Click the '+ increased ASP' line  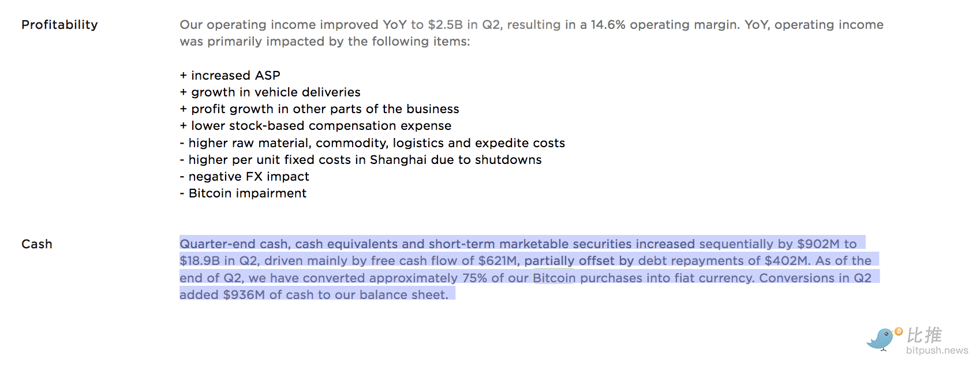pyautogui.click(x=230, y=76)
